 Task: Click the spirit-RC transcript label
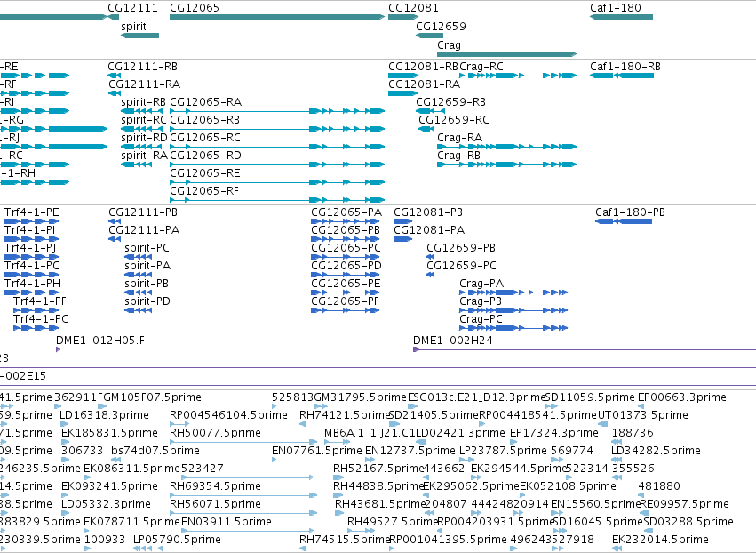pos(143,120)
